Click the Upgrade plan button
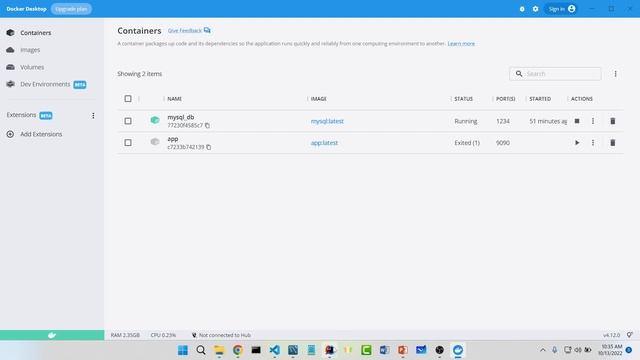 pyautogui.click(x=71, y=9)
